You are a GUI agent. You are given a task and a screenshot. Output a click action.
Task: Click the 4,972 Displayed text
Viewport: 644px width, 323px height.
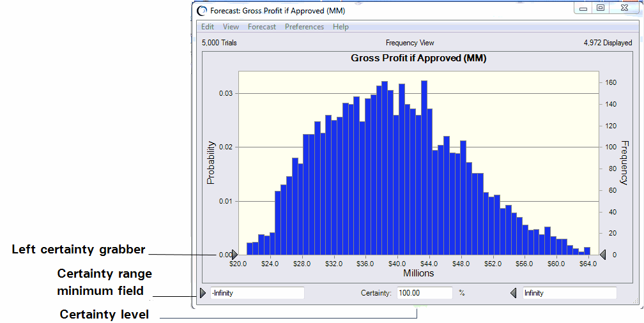click(x=608, y=43)
